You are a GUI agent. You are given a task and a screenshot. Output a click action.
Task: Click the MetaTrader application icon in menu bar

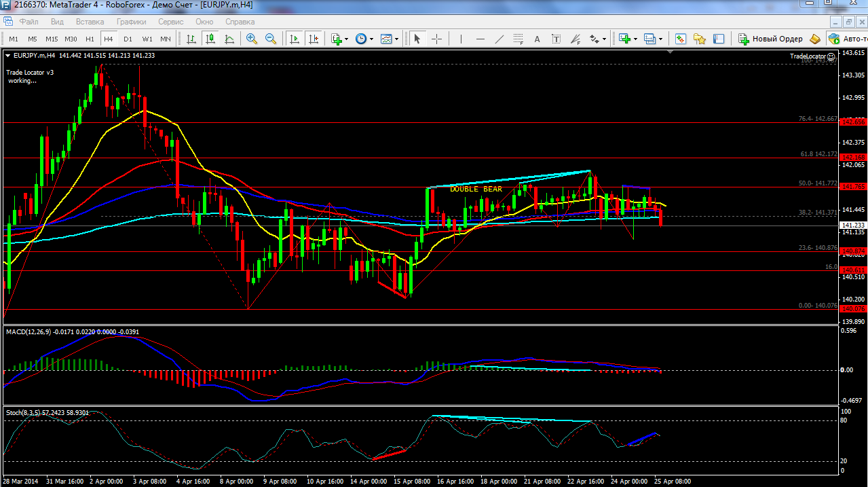coord(7,21)
